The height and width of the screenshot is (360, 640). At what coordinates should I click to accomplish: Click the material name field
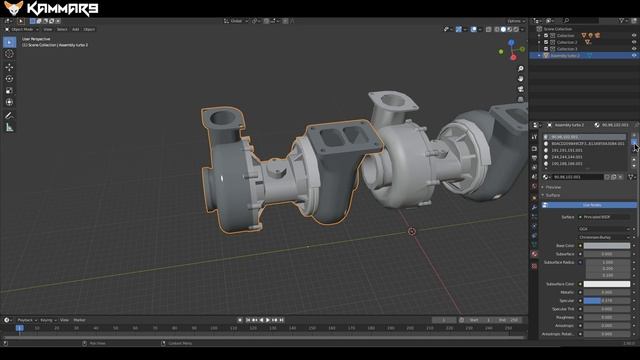578,177
